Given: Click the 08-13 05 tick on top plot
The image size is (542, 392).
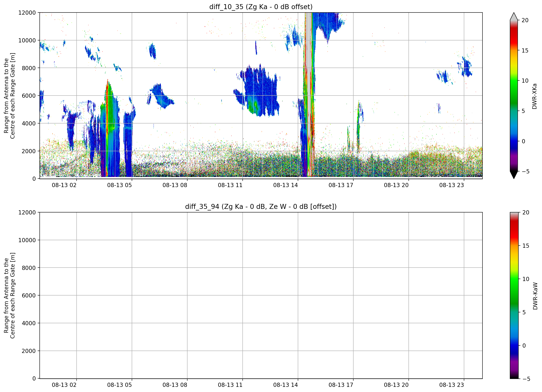Looking at the screenshot, I should pyautogui.click(x=119, y=185).
